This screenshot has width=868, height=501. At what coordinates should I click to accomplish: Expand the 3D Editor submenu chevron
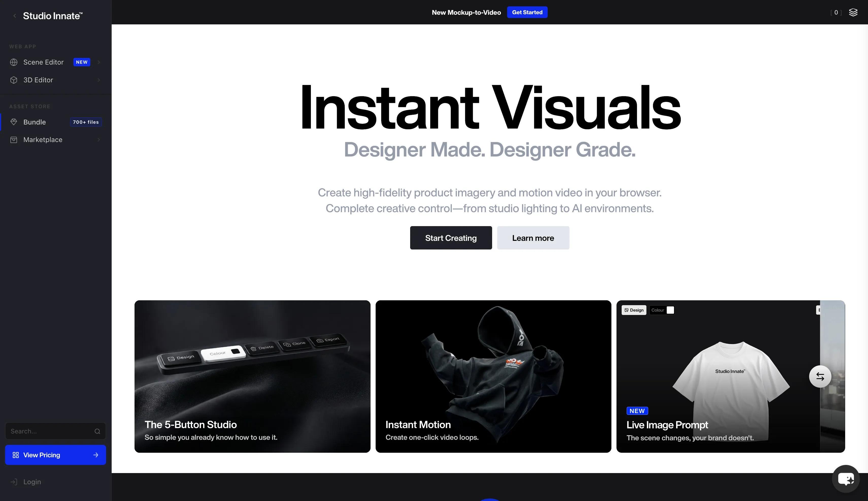(99, 80)
